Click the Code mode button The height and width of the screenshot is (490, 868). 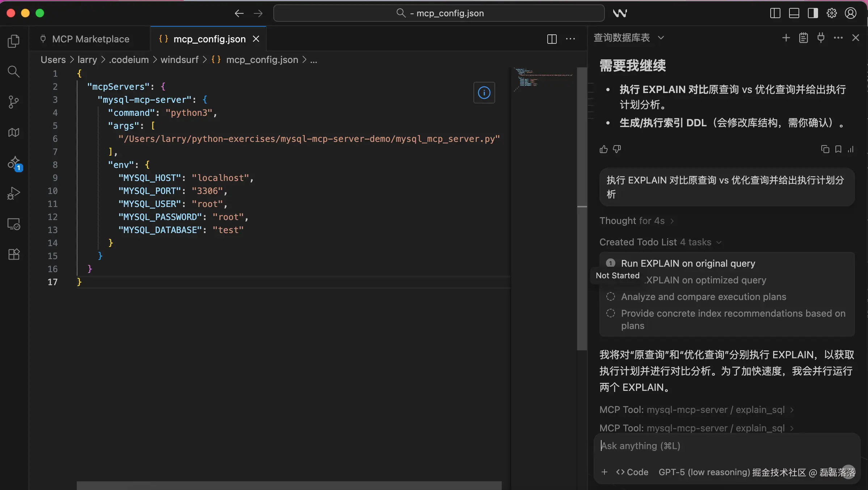(632, 472)
